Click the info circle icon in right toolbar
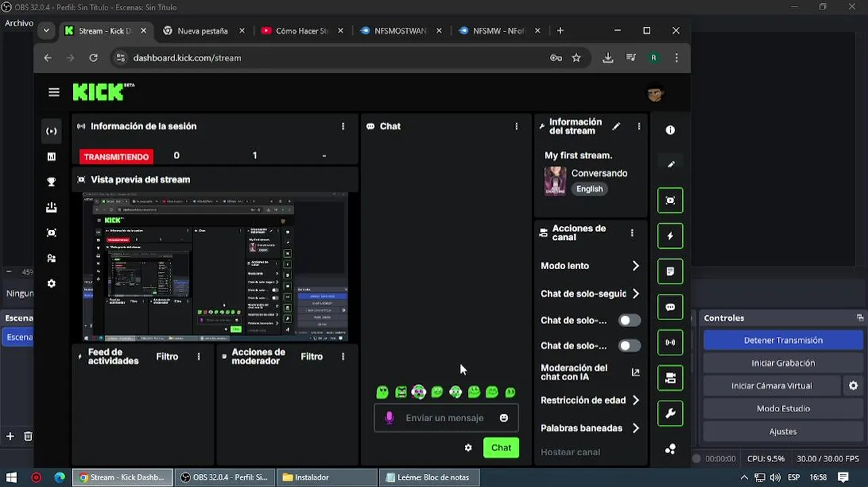This screenshot has height=487, width=868. (670, 130)
